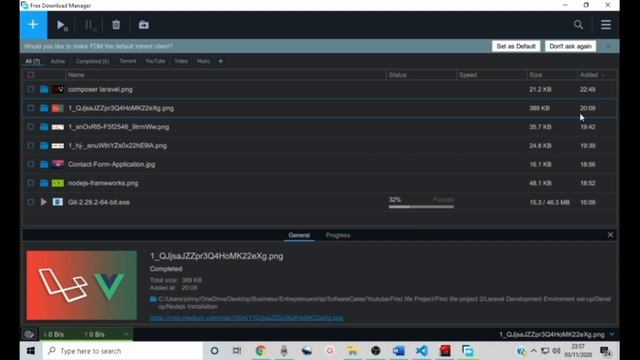The width and height of the screenshot is (640, 360).
Task: Open the Progress details tab
Action: 338,235
